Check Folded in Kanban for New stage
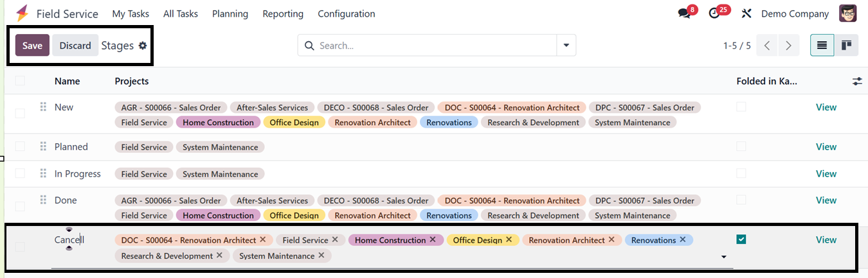868x278 pixels. click(741, 107)
